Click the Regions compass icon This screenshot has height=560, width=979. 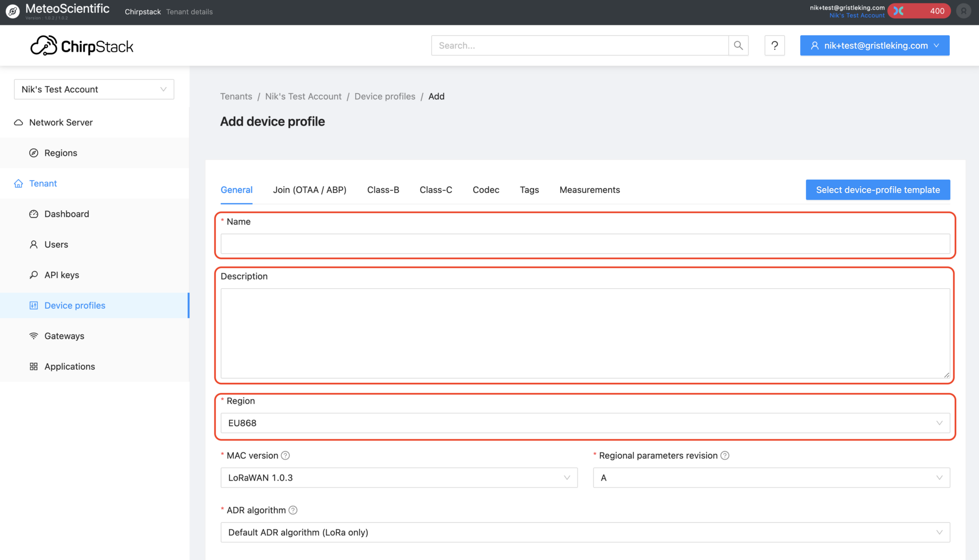(33, 152)
